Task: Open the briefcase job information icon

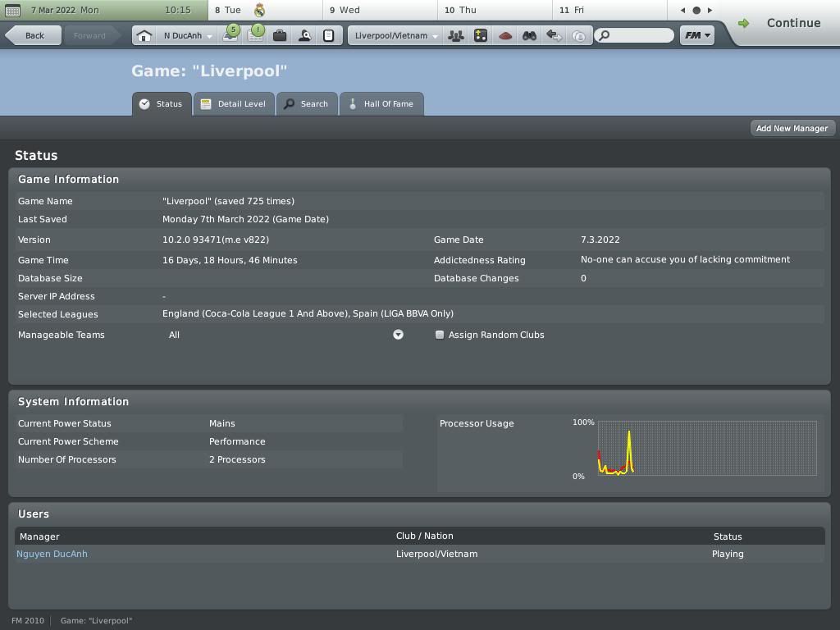Action: (x=280, y=36)
